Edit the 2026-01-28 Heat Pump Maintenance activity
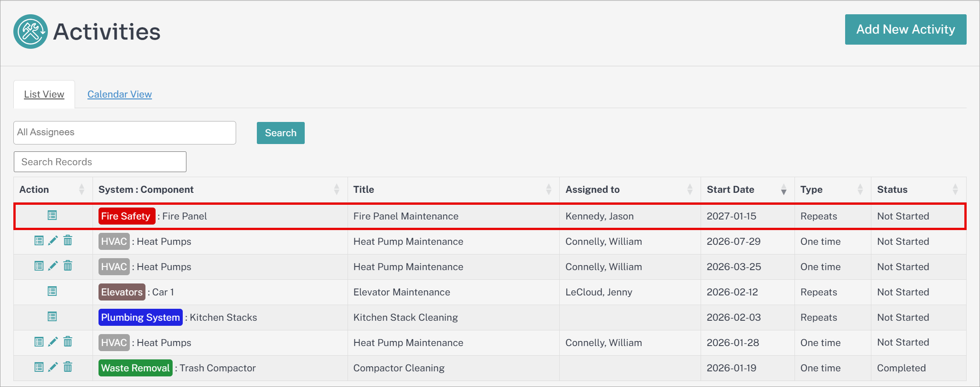The image size is (980, 387). [53, 342]
